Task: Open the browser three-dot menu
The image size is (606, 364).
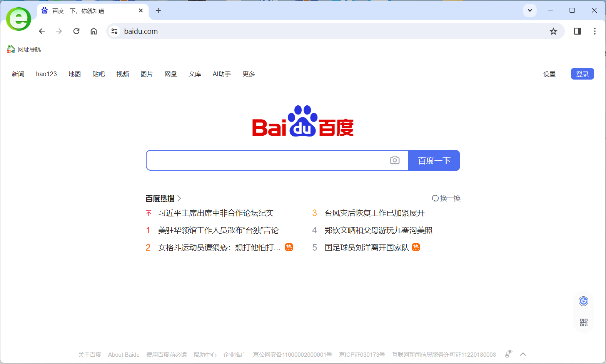Action: (595, 31)
